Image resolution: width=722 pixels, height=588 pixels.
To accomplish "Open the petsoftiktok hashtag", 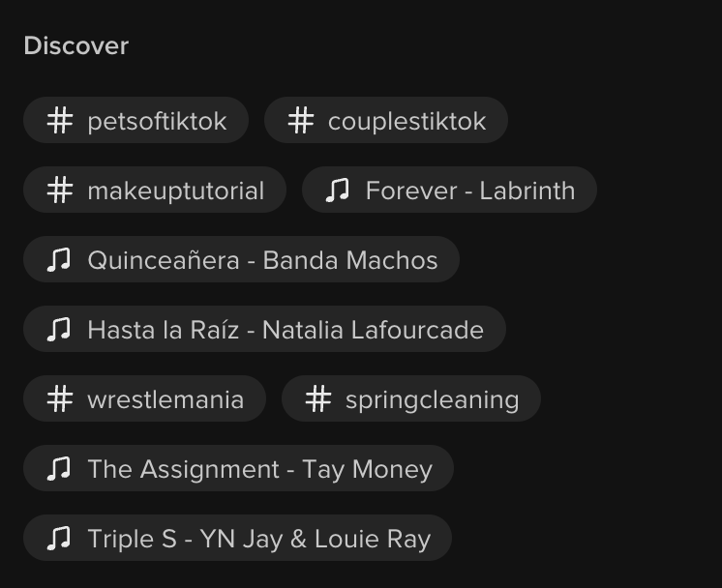I will (157, 121).
